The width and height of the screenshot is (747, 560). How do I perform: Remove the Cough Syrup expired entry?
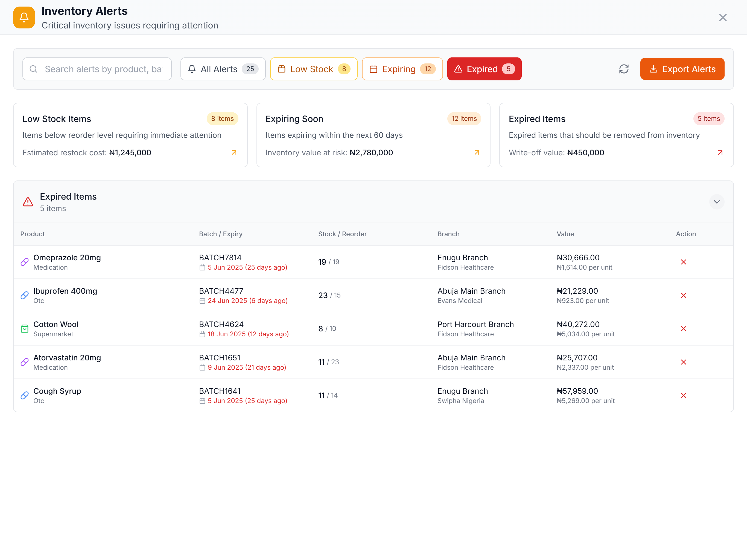[683, 395]
